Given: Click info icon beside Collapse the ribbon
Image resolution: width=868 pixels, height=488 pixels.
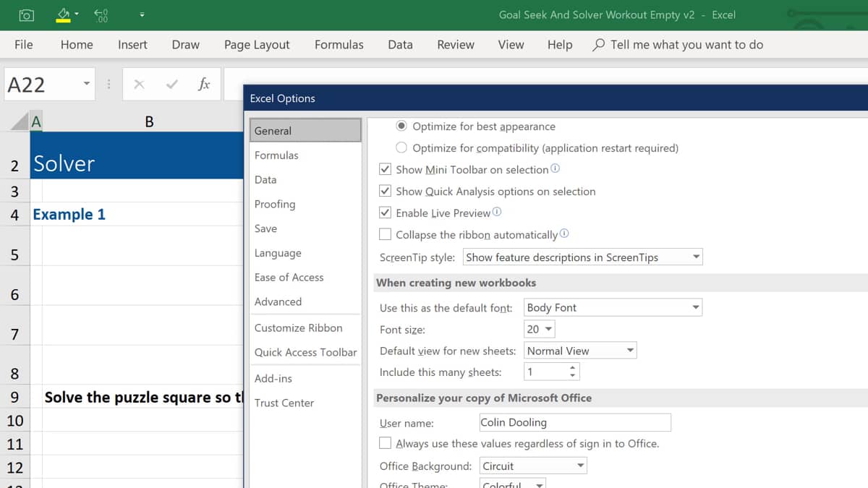Looking at the screenshot, I should [x=564, y=234].
